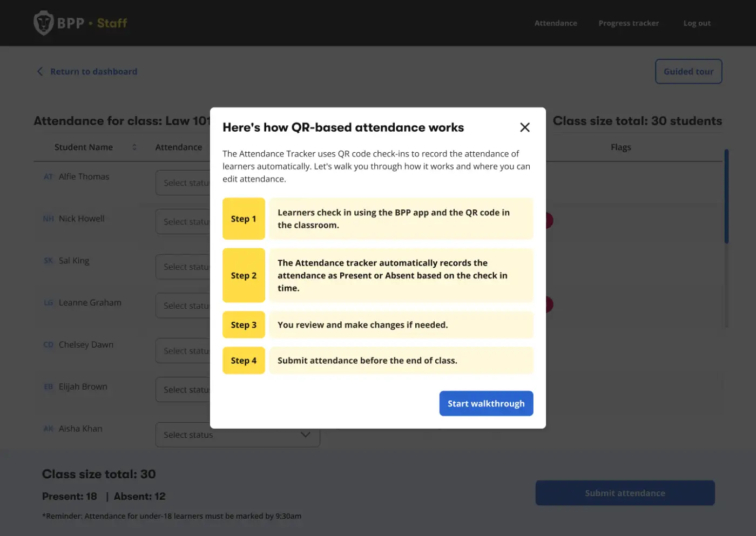Open the Attendance nav item
This screenshot has height=536, width=756.
pos(556,23)
